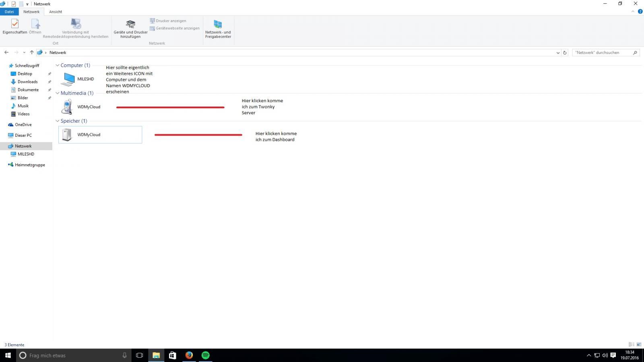The image size is (644, 362).
Task: Refresh the Netzwerk view
Action: (x=565, y=53)
